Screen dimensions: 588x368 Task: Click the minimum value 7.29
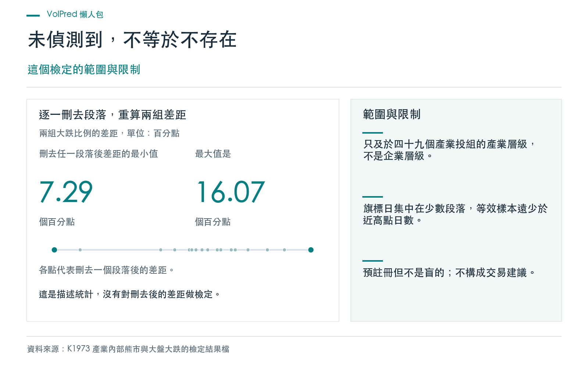click(x=66, y=192)
